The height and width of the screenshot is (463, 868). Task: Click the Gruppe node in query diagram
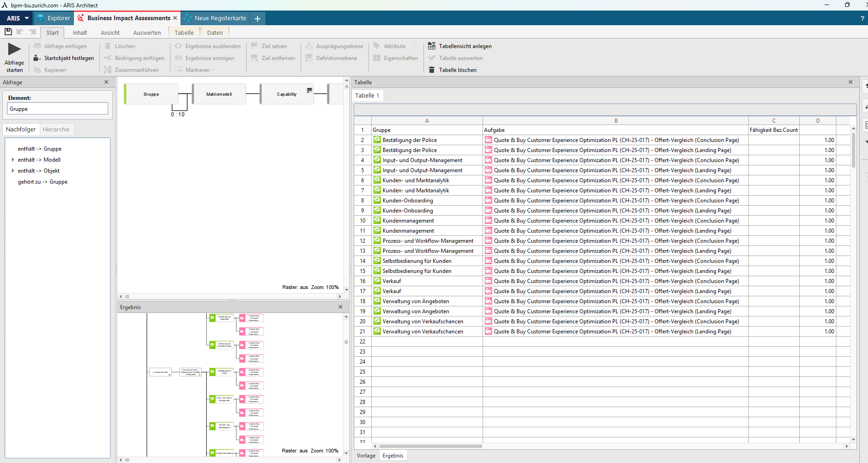coord(151,94)
